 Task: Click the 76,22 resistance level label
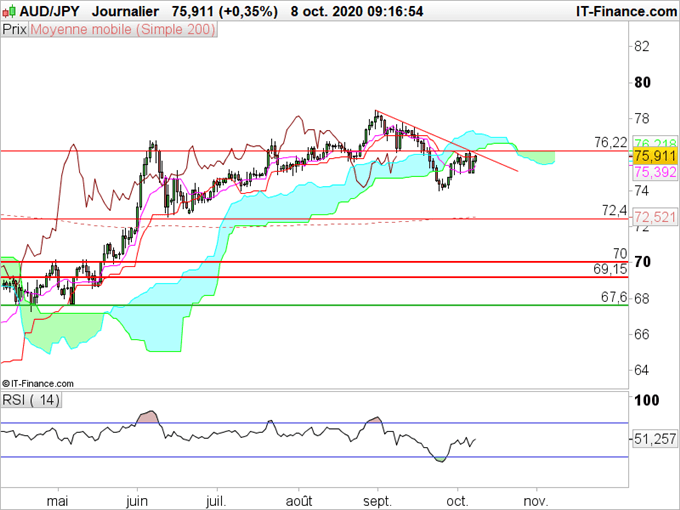click(611, 142)
